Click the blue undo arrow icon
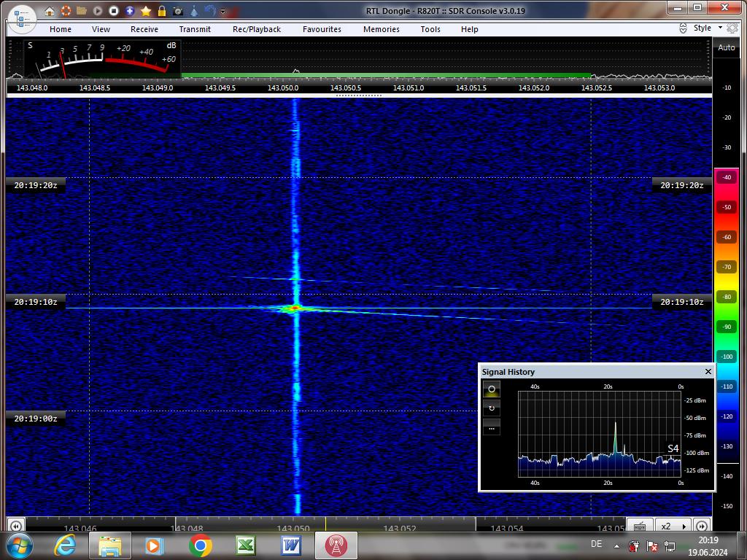This screenshot has height=560, width=747. [x=210, y=10]
